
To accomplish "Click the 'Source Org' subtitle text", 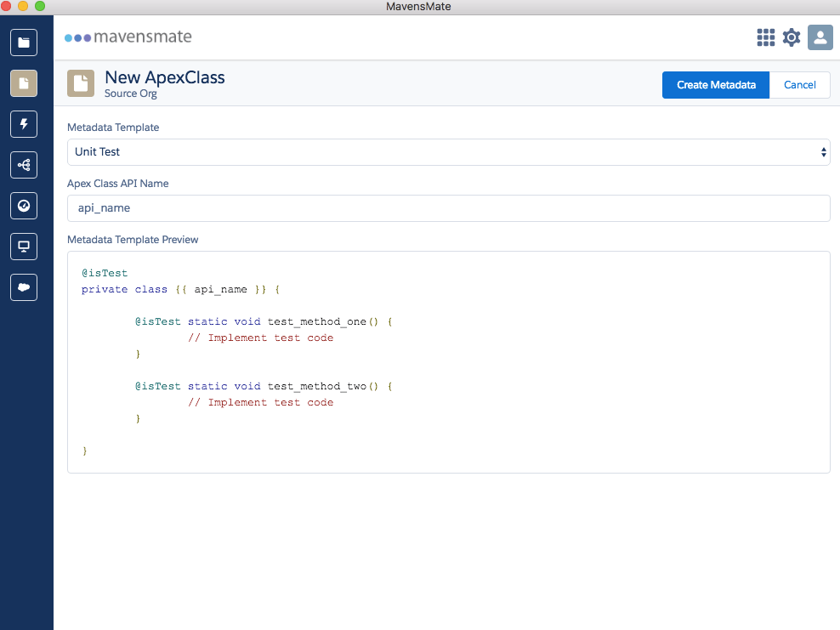I will tap(131, 94).
